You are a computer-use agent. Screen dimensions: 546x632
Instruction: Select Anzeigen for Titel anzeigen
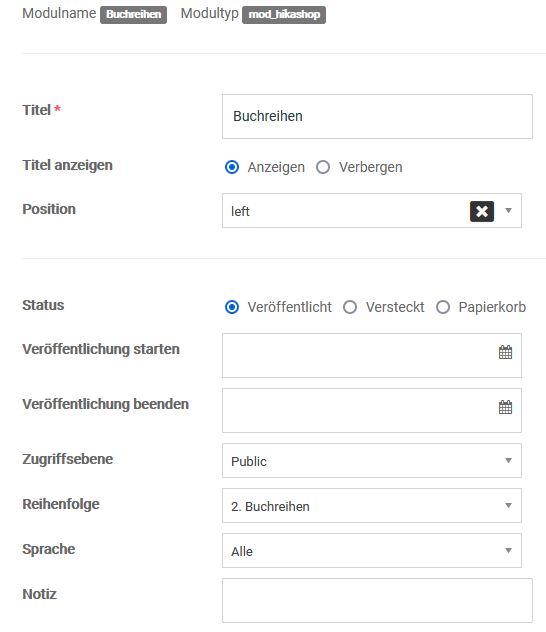tap(232, 167)
